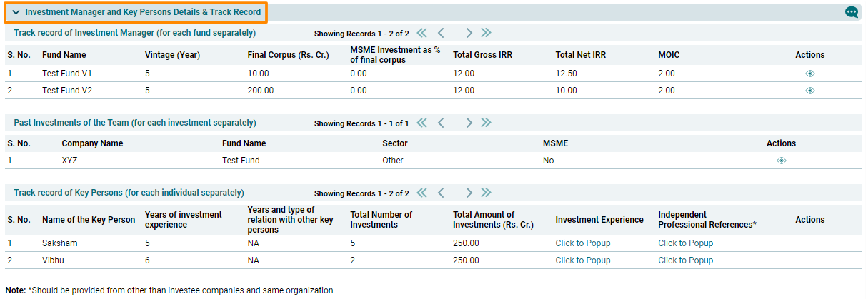
Task: Jump to first page of Past Investments
Action: pyautogui.click(x=421, y=123)
